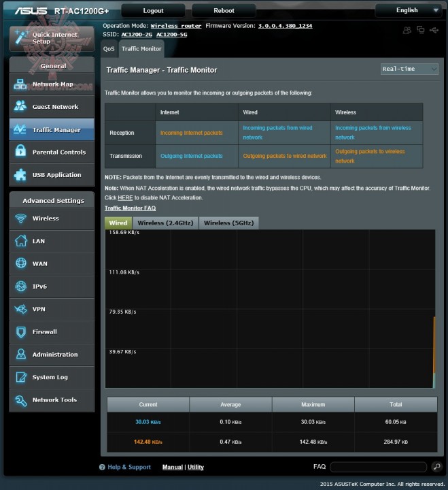Click the Traffic Manager graph icon

click(x=20, y=129)
